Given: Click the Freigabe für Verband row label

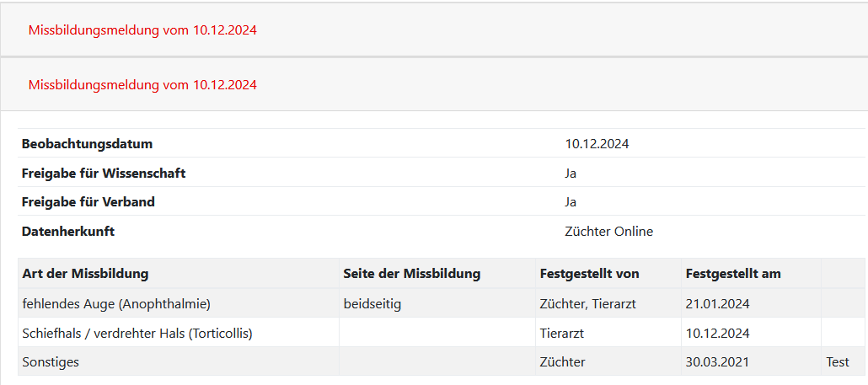Looking at the screenshot, I should coord(88,202).
